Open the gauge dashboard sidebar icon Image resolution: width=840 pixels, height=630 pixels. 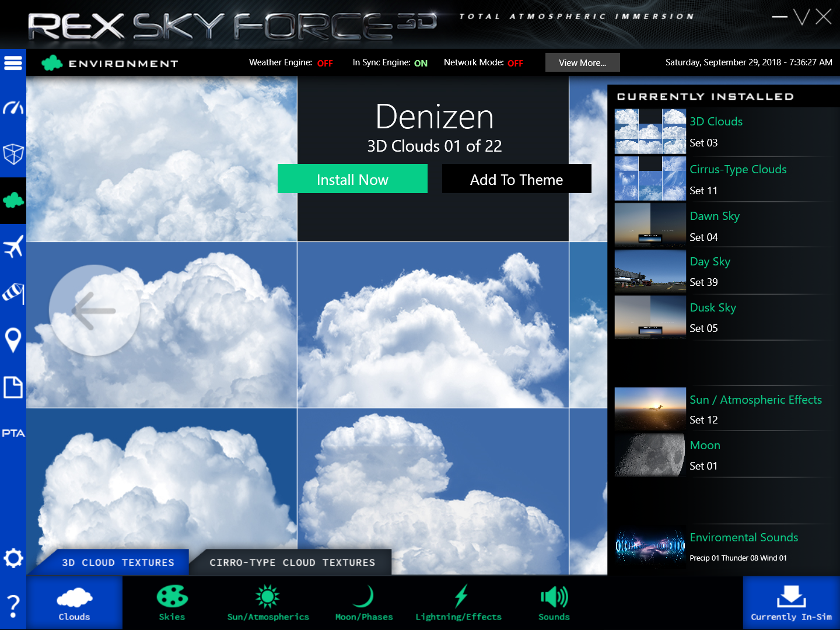tap(13, 108)
